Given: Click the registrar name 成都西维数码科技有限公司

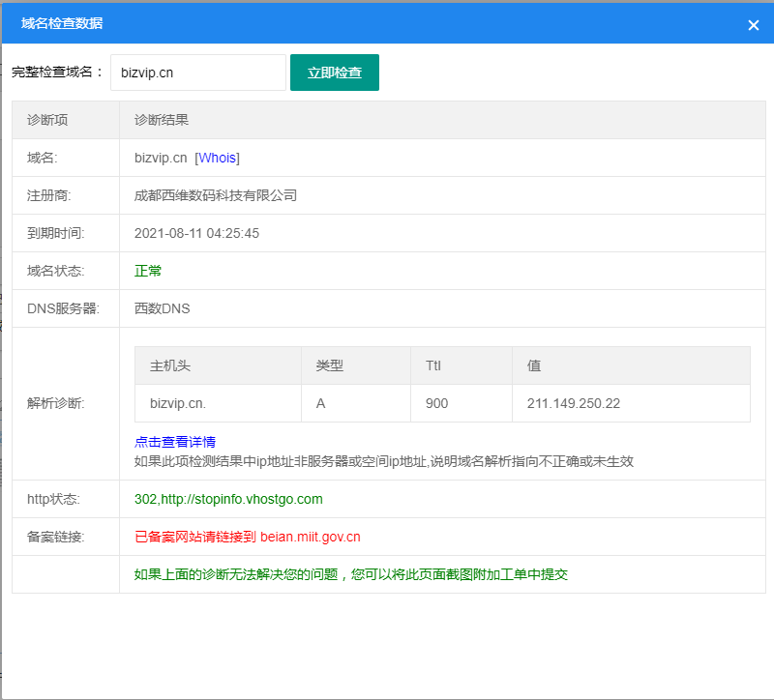Looking at the screenshot, I should click(216, 195).
